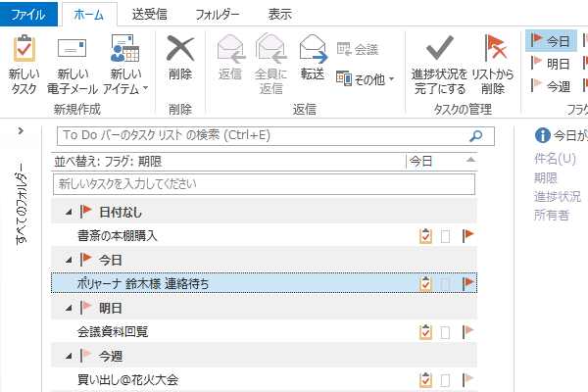The image size is (588, 392).
Task: Check the box on 買い出し@花火大会 row
Action: (445, 381)
